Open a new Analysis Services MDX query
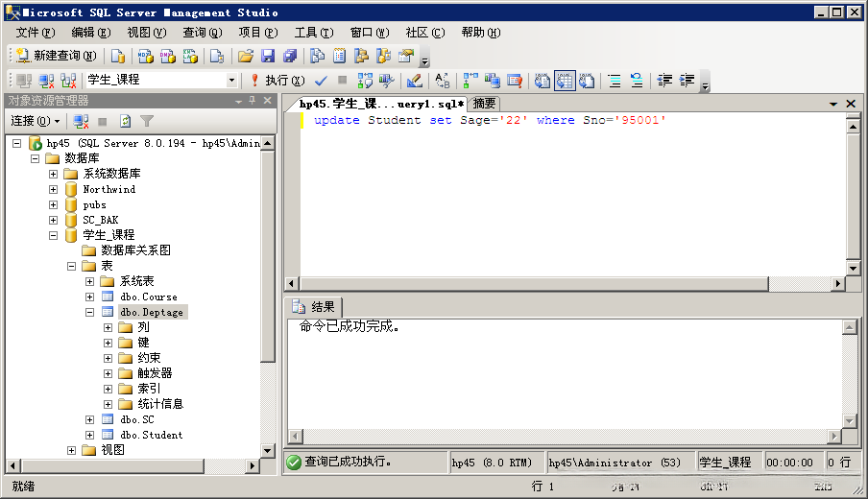The height and width of the screenshot is (499, 868). tap(146, 56)
